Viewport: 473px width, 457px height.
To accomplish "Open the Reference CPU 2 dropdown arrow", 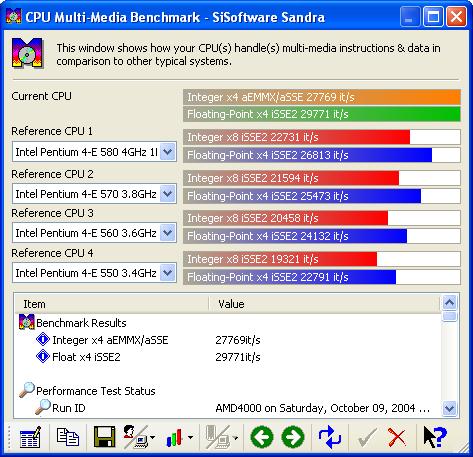I will (168, 194).
